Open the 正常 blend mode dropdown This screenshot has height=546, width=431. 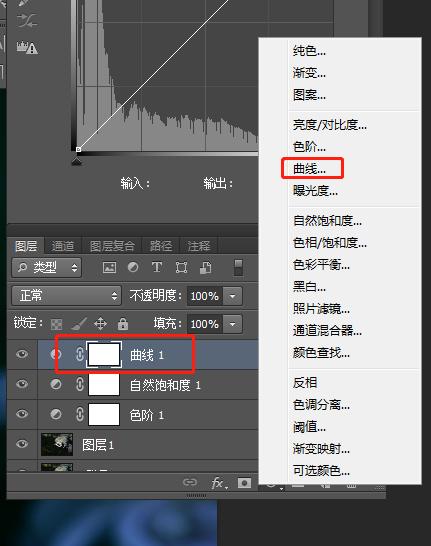pyautogui.click(x=66, y=296)
